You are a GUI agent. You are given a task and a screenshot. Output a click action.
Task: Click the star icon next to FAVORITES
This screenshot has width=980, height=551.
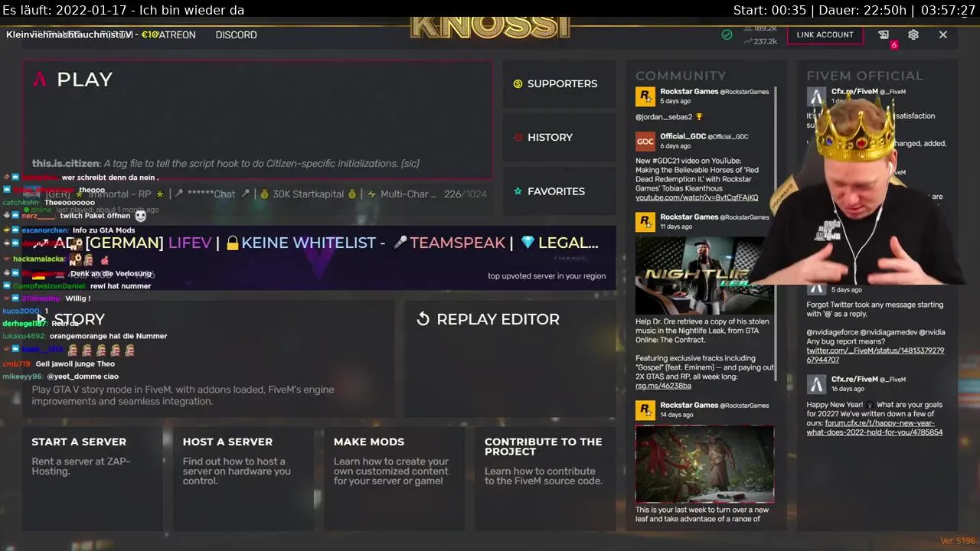[x=518, y=191]
